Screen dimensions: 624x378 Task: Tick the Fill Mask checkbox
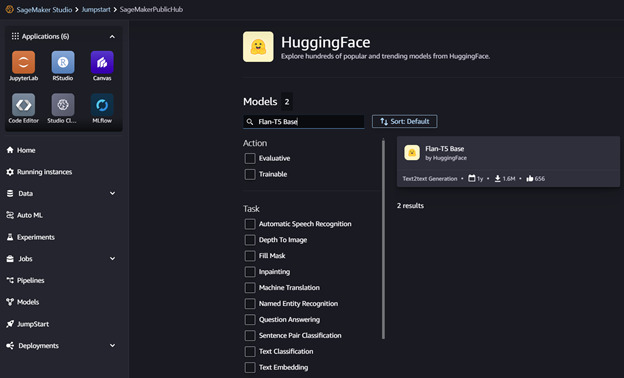(250, 256)
